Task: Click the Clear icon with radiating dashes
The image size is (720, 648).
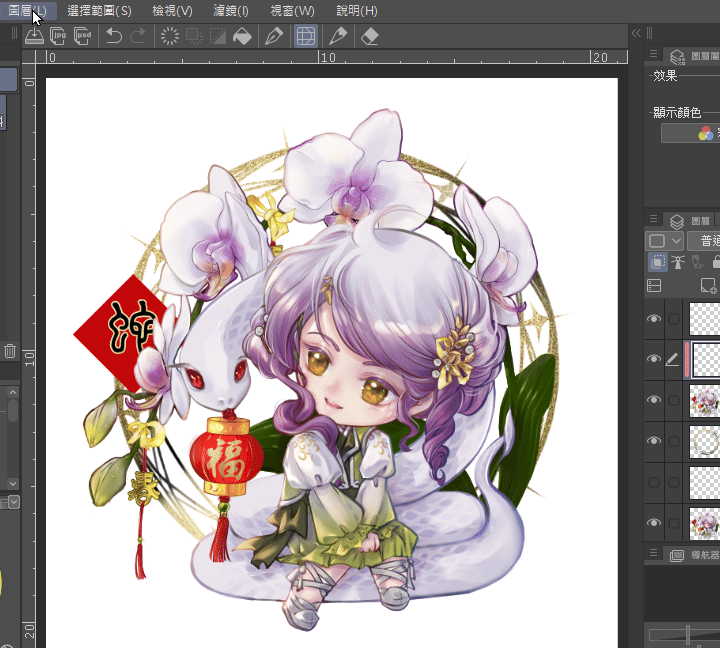Action: [169, 36]
